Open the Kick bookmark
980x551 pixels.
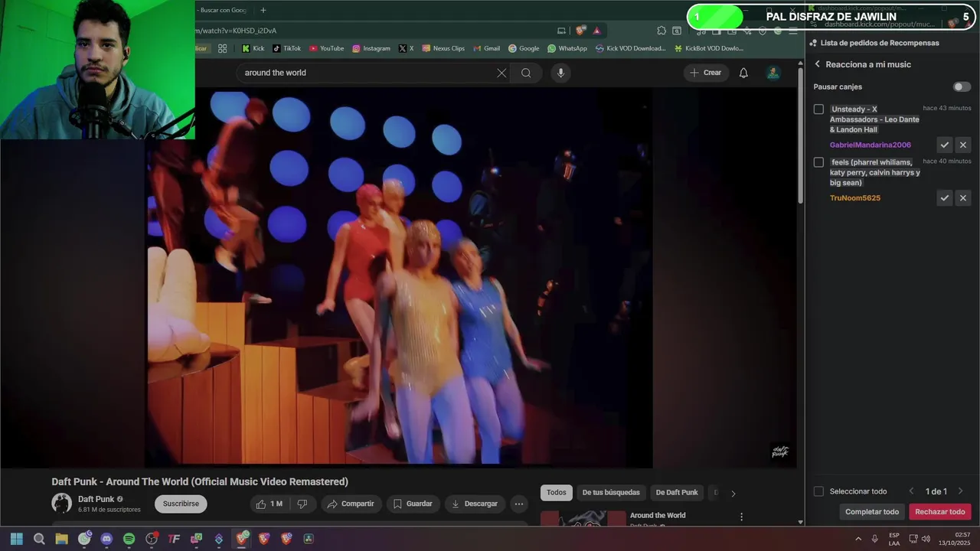coord(253,48)
